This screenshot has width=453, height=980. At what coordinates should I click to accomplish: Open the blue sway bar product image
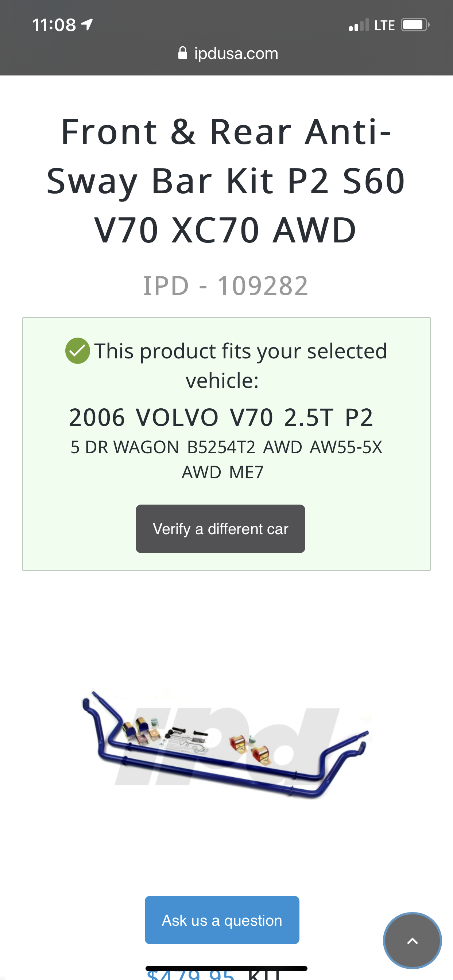coord(226,744)
